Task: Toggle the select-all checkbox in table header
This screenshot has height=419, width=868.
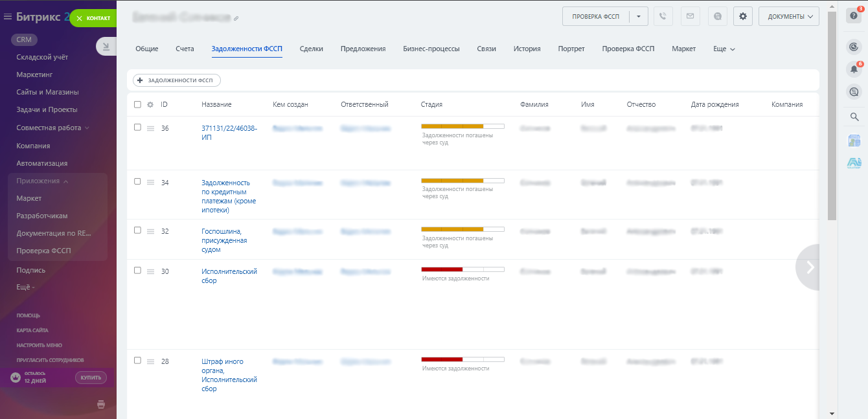Action: click(137, 104)
